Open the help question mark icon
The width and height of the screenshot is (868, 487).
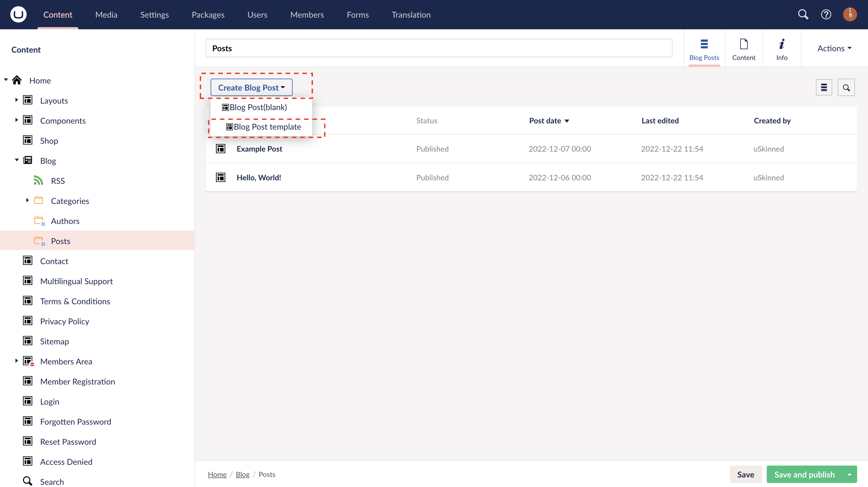pyautogui.click(x=826, y=14)
